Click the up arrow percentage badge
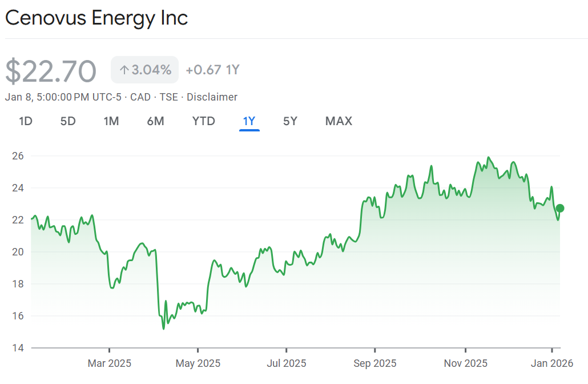Screen dimensions: 588x384 point(145,70)
